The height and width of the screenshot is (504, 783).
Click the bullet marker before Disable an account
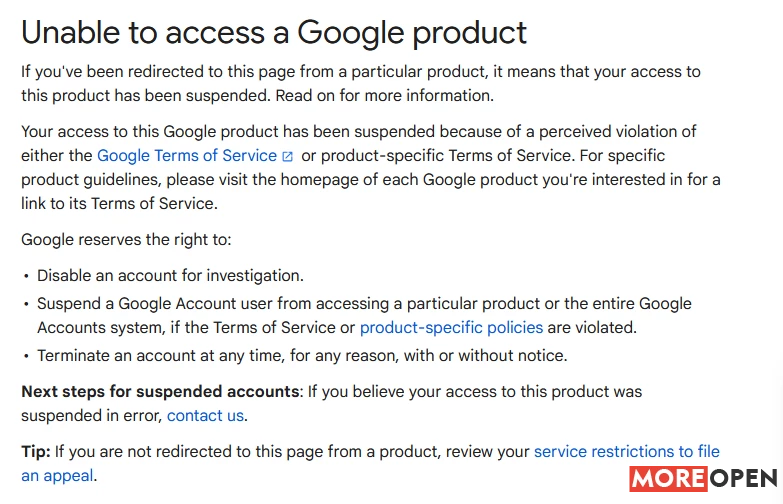pyautogui.click(x=26, y=276)
